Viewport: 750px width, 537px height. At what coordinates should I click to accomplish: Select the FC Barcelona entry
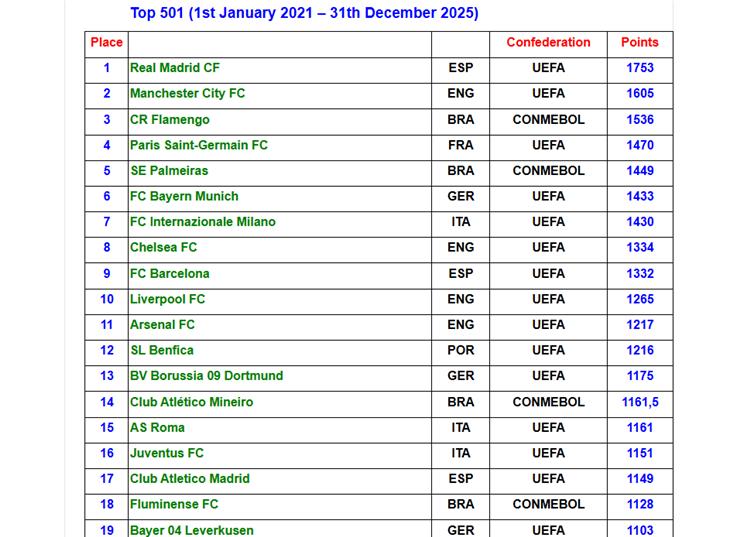[169, 273]
